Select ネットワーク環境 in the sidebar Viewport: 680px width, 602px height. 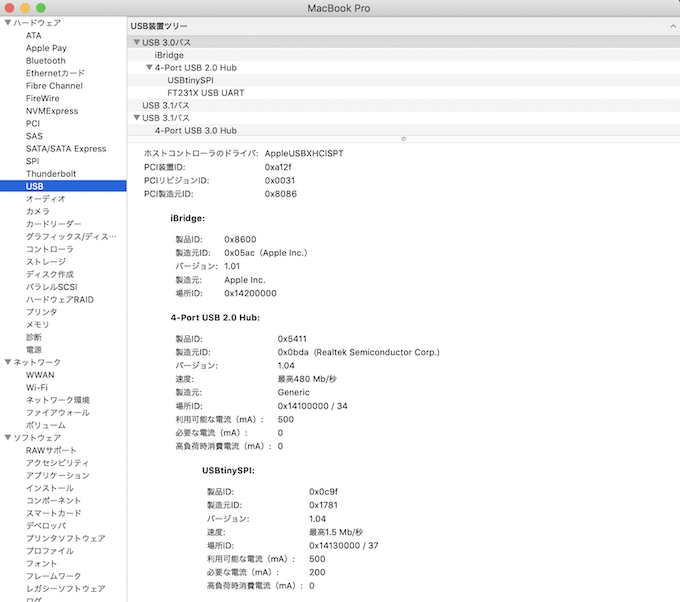point(58,400)
